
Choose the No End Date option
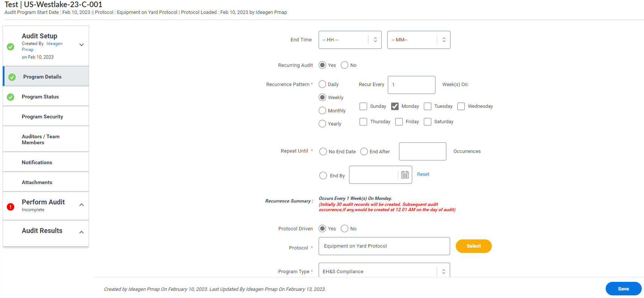323,151
